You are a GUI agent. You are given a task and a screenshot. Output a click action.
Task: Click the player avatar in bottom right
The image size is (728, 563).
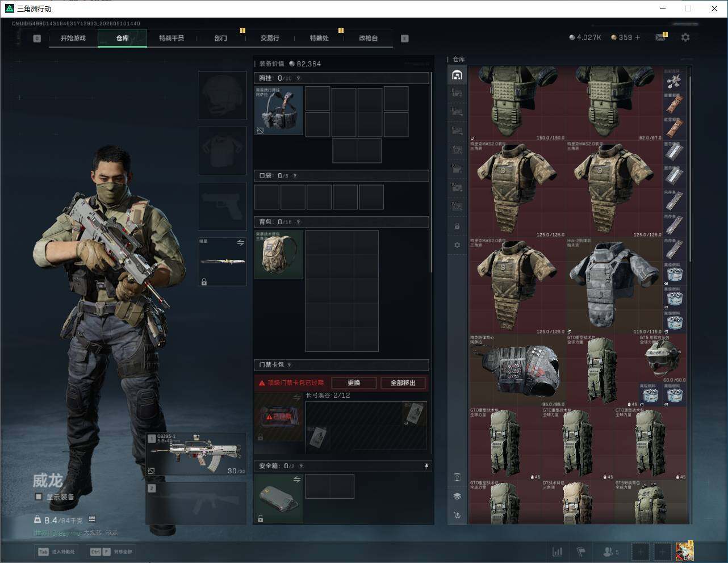click(684, 551)
